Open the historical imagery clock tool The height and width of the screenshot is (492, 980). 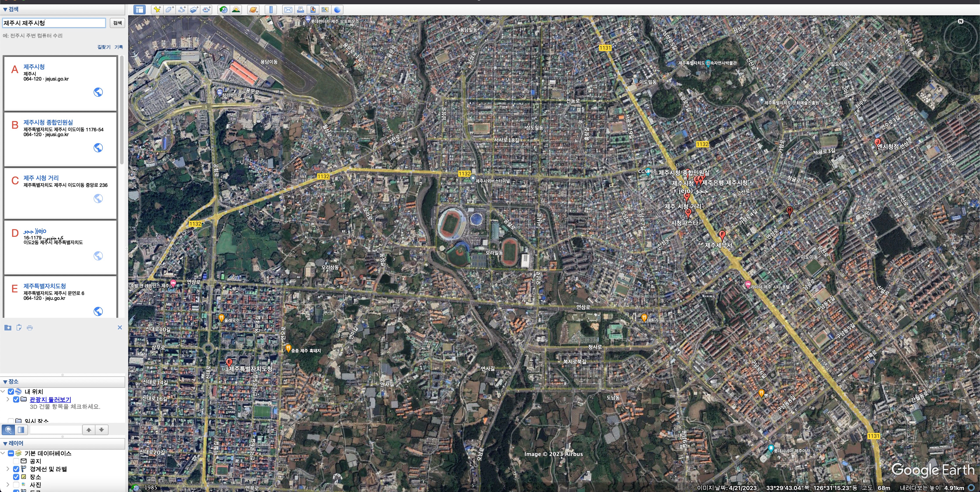point(223,9)
